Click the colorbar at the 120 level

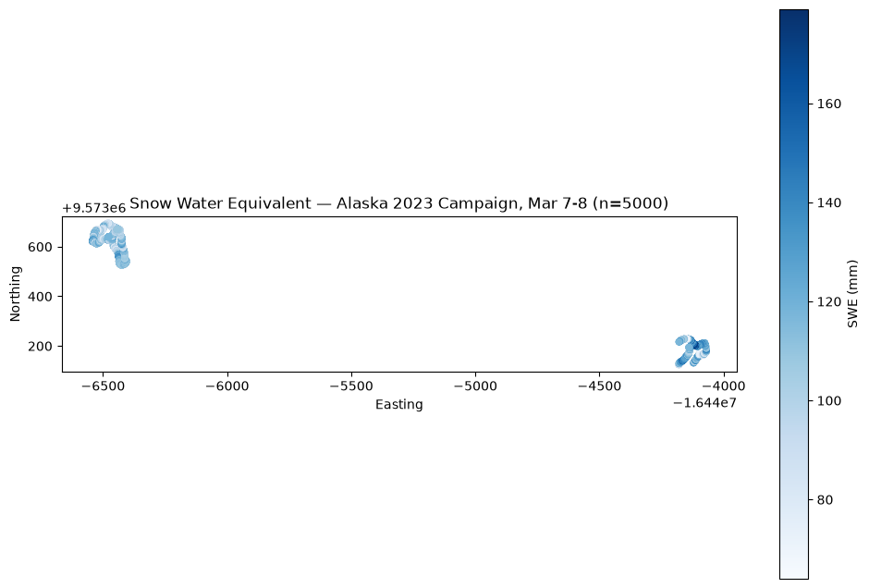pyautogui.click(x=793, y=302)
